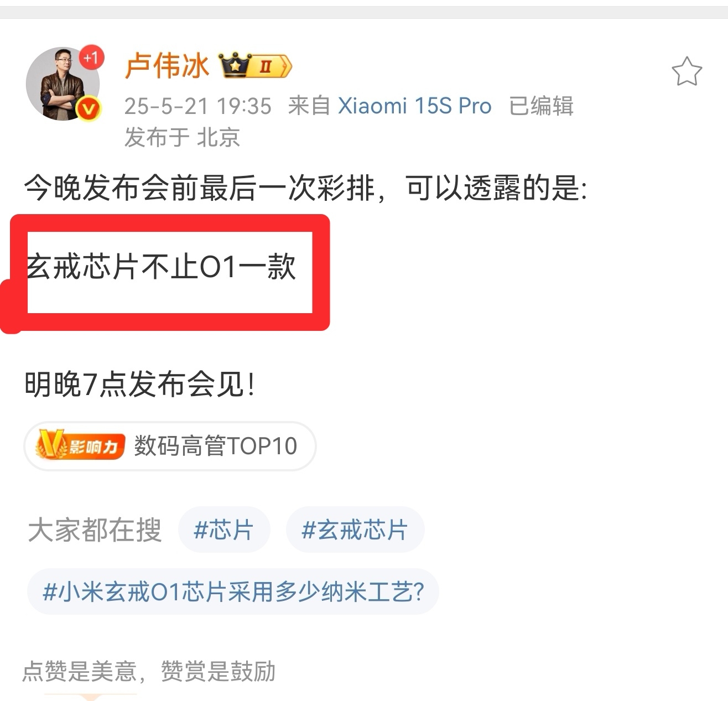Tap the Xiaomi 15S Pro device link

[x=414, y=106]
